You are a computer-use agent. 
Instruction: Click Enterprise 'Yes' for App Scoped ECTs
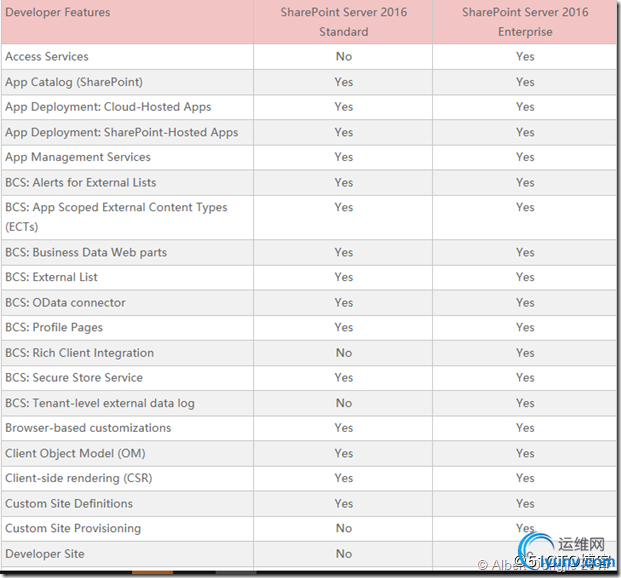coord(525,208)
